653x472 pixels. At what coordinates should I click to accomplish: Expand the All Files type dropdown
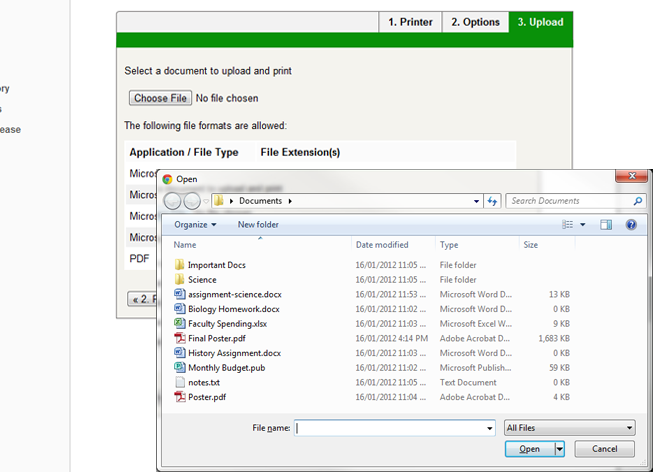[x=569, y=428]
